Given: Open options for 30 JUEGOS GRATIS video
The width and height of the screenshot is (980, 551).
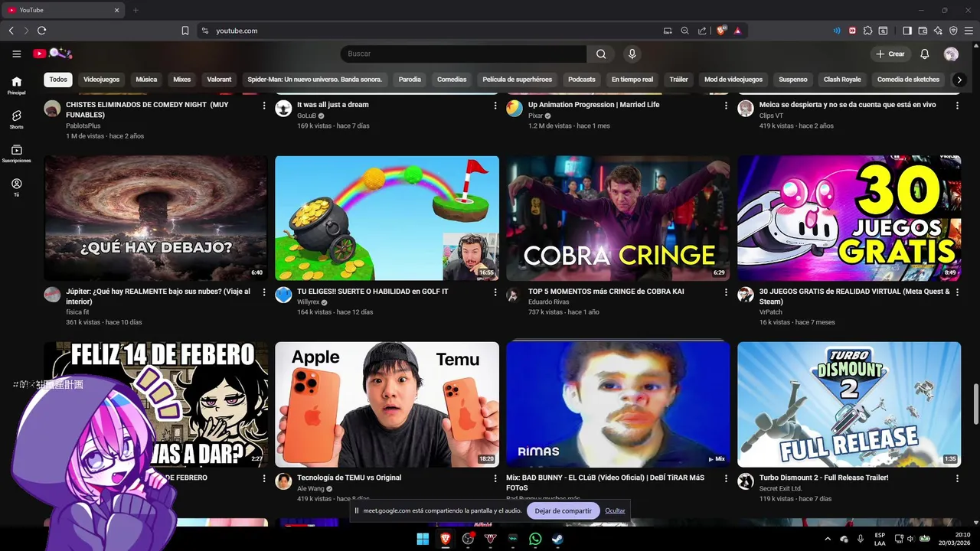Looking at the screenshot, I should point(957,292).
